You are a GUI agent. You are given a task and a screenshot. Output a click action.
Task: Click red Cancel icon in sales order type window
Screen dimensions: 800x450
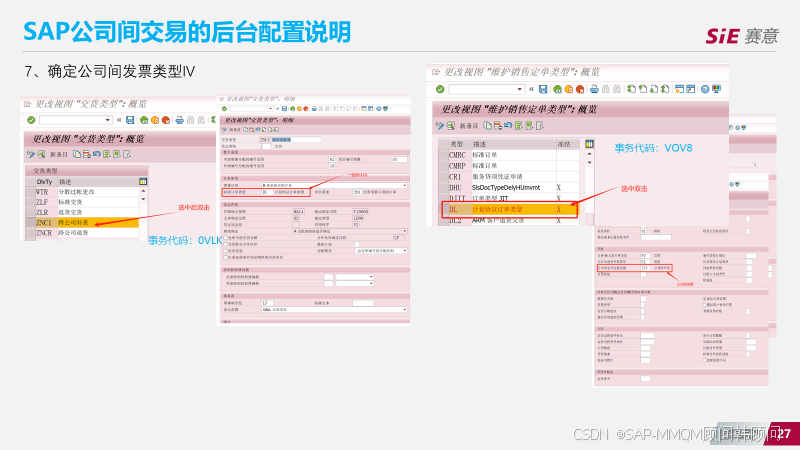[x=580, y=89]
